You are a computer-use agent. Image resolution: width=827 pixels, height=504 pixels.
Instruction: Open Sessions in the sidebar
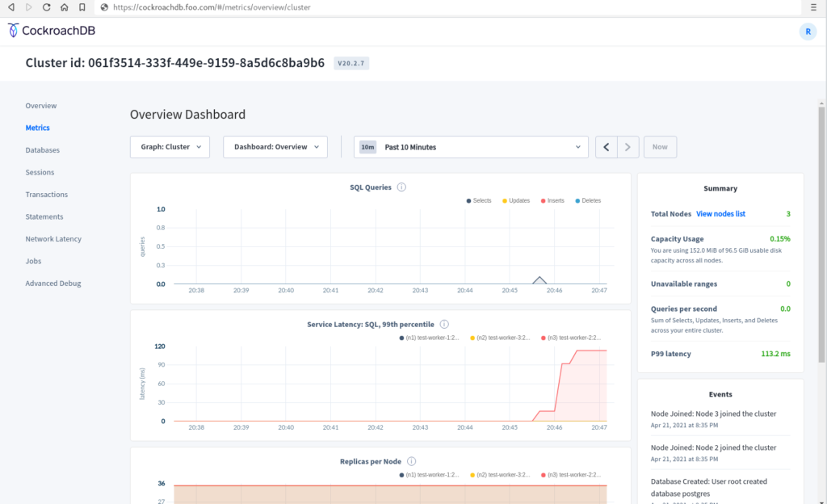point(40,172)
